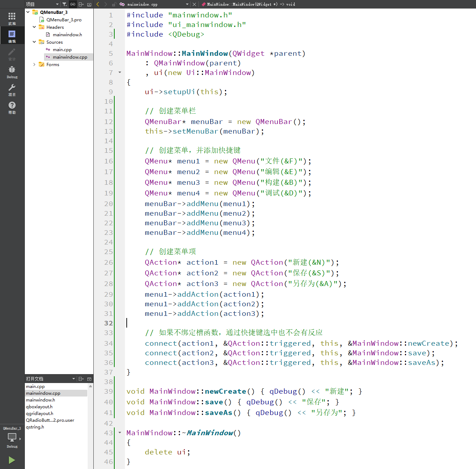Image resolution: width=476 pixels, height=469 pixels.
Task: Select the Forms folder label
Action: (53, 64)
